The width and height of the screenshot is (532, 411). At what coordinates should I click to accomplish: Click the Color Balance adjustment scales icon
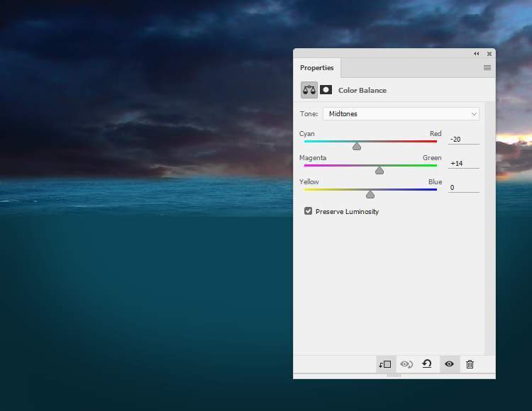(x=309, y=90)
